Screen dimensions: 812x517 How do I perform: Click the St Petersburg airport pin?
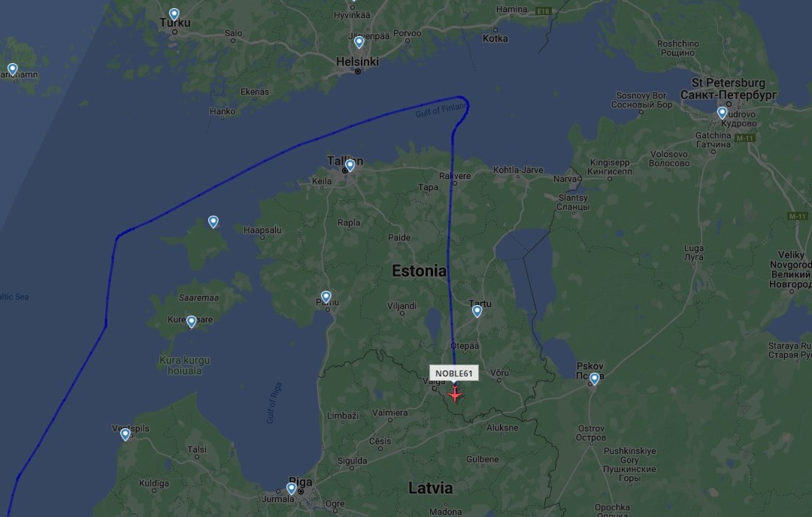(x=723, y=112)
